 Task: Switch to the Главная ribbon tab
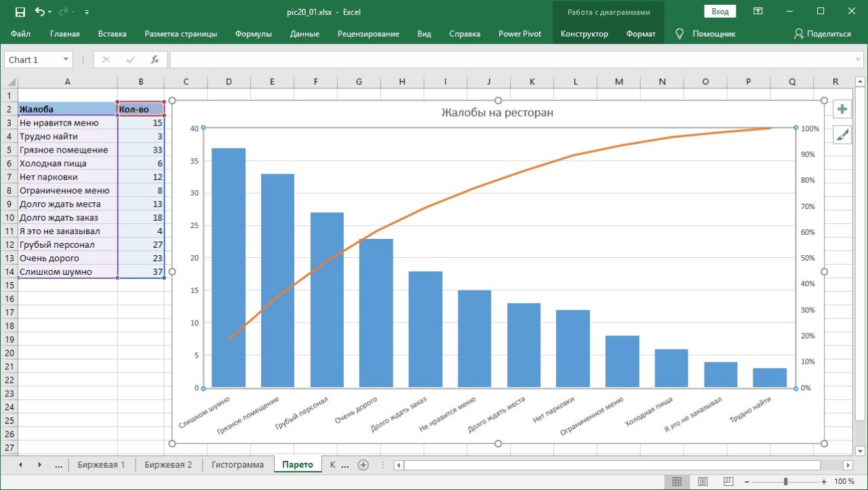[x=65, y=34]
